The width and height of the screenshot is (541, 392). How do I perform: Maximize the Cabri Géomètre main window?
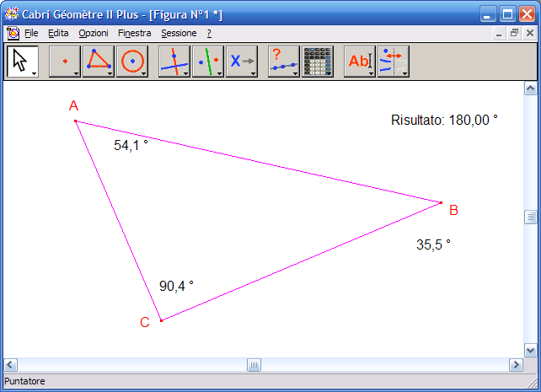click(x=507, y=14)
